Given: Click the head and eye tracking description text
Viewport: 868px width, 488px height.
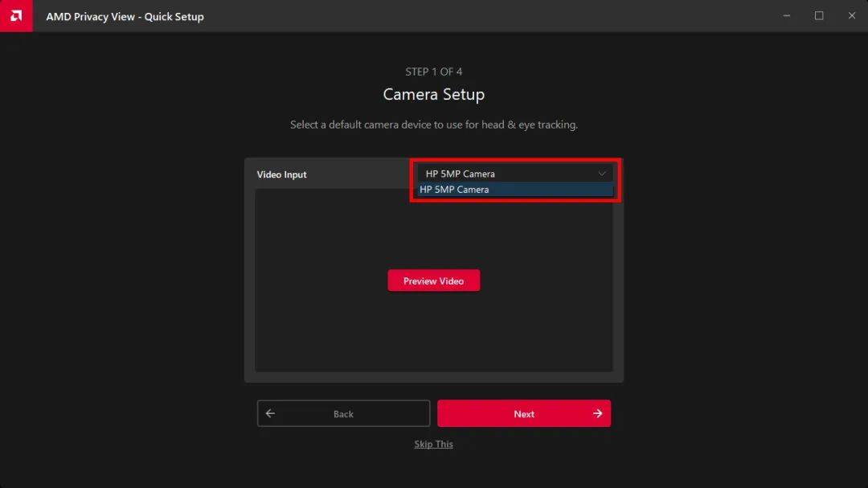Looking at the screenshot, I should (433, 125).
